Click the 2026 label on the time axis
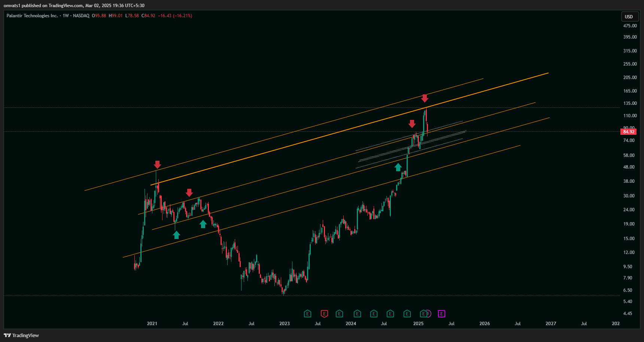The image size is (644, 342). pos(484,324)
